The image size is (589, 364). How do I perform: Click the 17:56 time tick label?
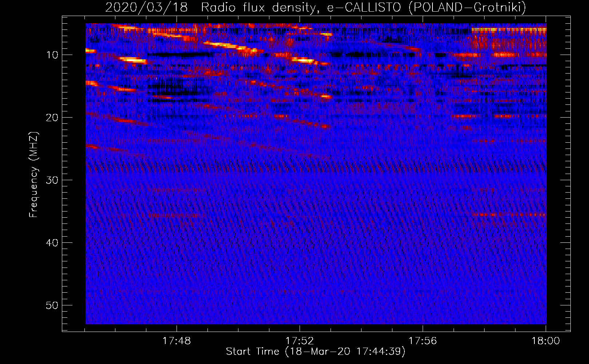tap(423, 341)
